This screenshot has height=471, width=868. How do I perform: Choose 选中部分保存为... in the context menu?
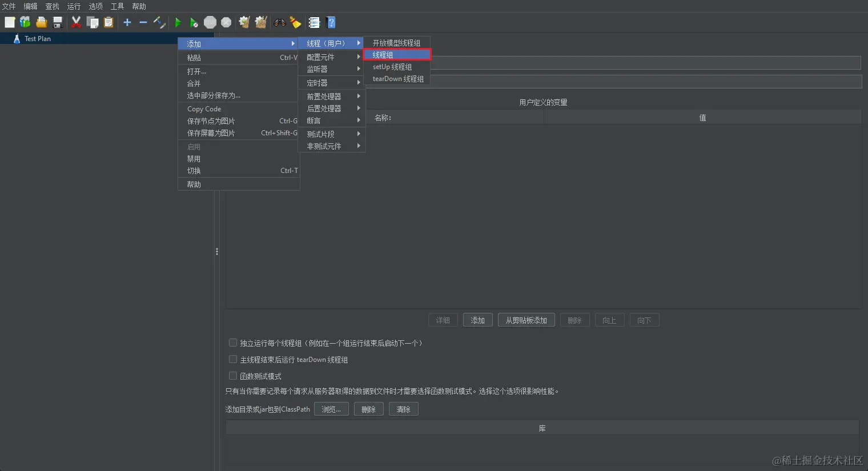[239, 95]
